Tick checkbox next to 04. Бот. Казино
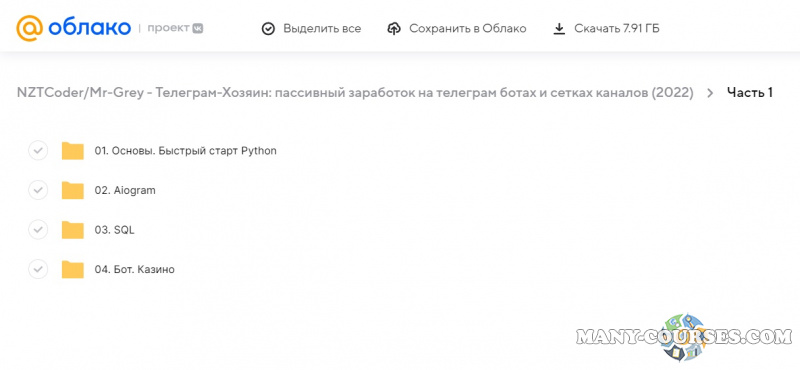This screenshot has height=370, width=800. point(38,269)
